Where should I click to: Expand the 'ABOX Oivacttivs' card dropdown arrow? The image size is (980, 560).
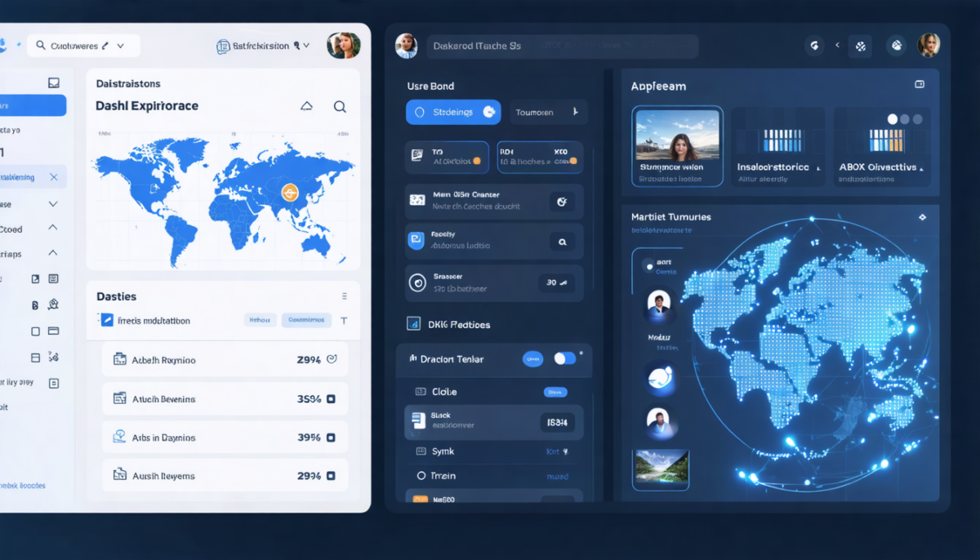click(x=922, y=168)
